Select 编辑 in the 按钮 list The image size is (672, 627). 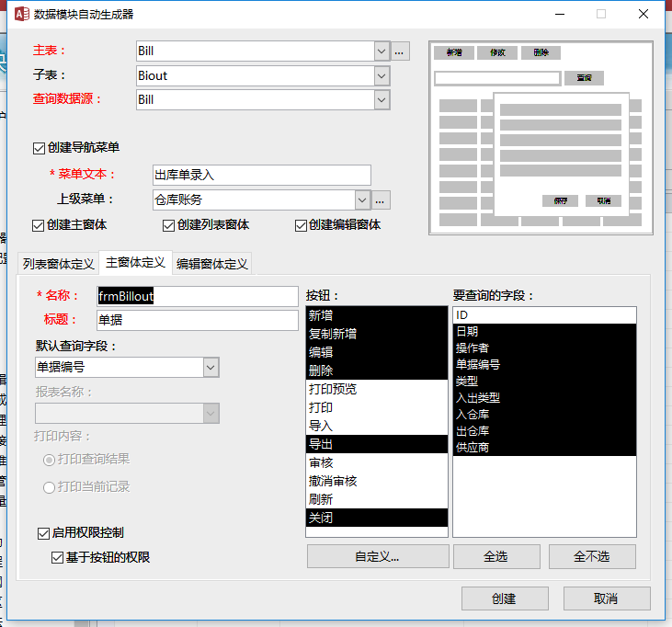coord(377,352)
